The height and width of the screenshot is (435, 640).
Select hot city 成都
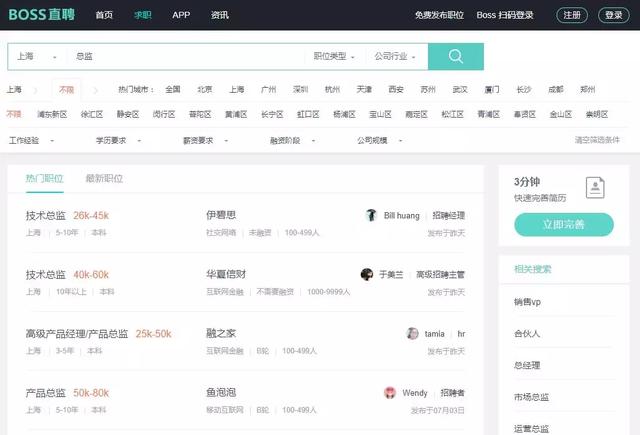[556, 89]
